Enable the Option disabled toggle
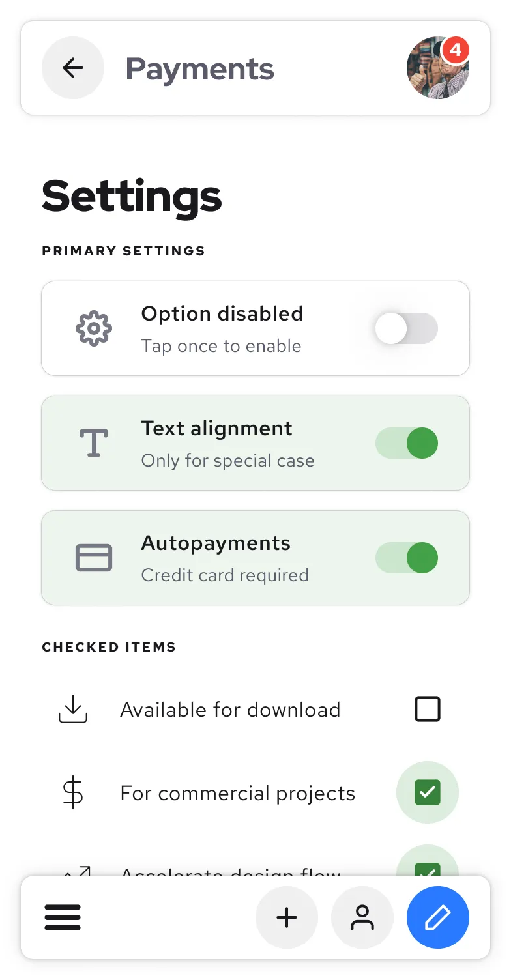This screenshot has height=980, width=511. [x=406, y=328]
